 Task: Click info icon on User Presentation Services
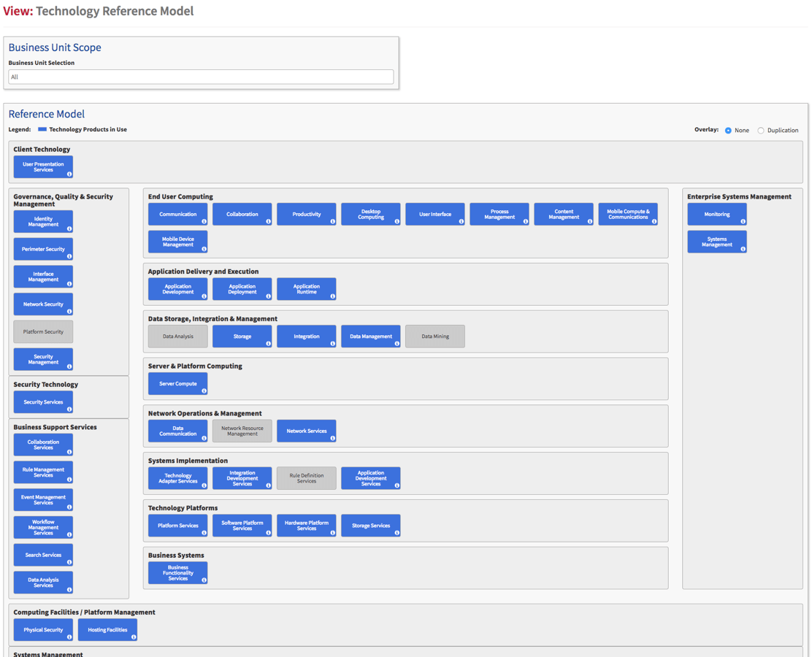pyautogui.click(x=69, y=174)
